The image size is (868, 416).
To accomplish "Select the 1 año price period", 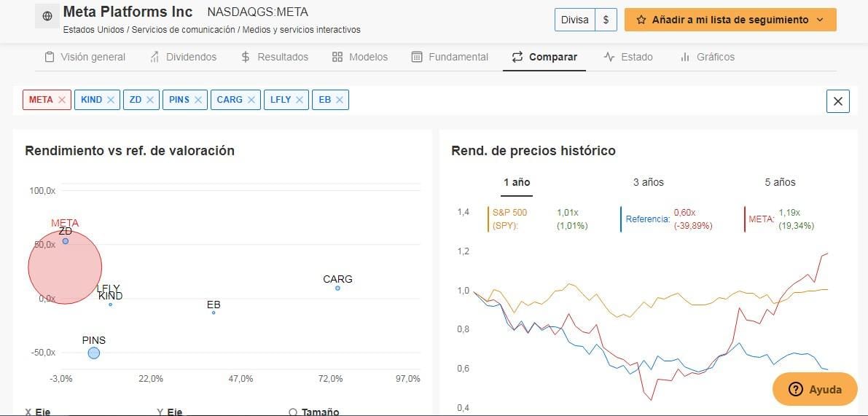I will 517,182.
